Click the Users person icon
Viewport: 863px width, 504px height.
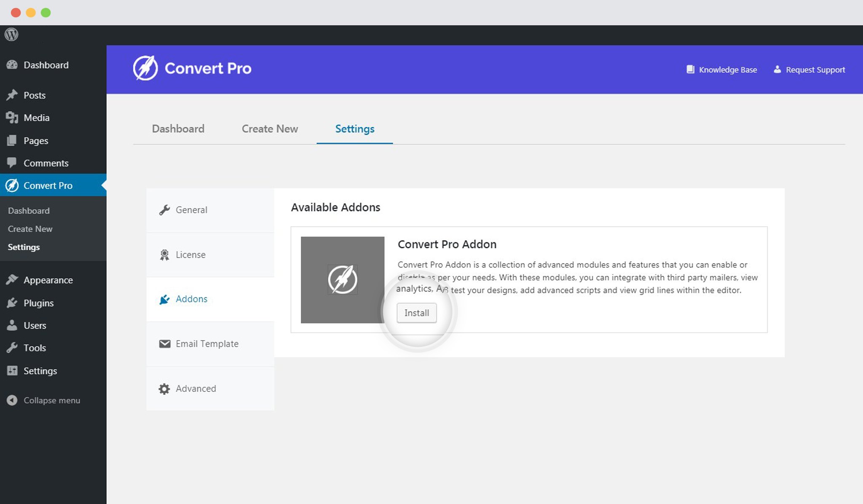[12, 325]
